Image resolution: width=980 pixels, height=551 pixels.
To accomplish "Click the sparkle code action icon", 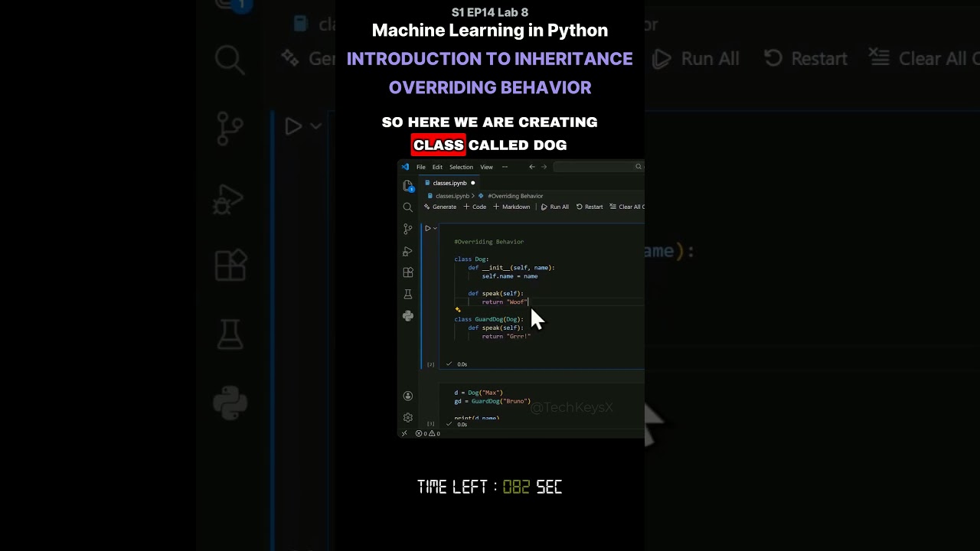I will (458, 310).
